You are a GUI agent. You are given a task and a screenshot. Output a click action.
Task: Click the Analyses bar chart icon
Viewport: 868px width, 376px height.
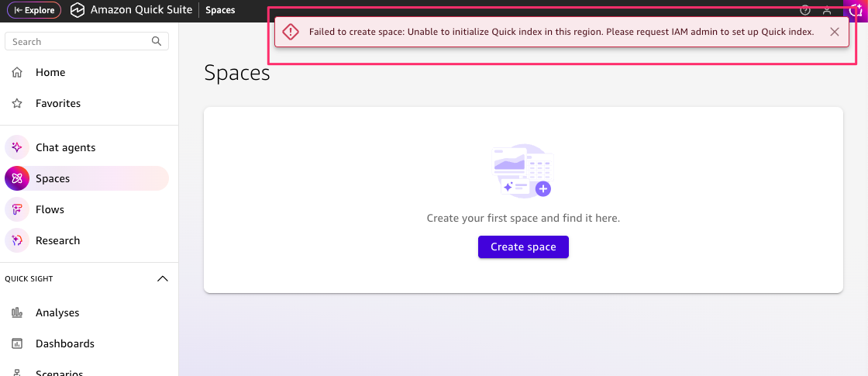[17, 313]
